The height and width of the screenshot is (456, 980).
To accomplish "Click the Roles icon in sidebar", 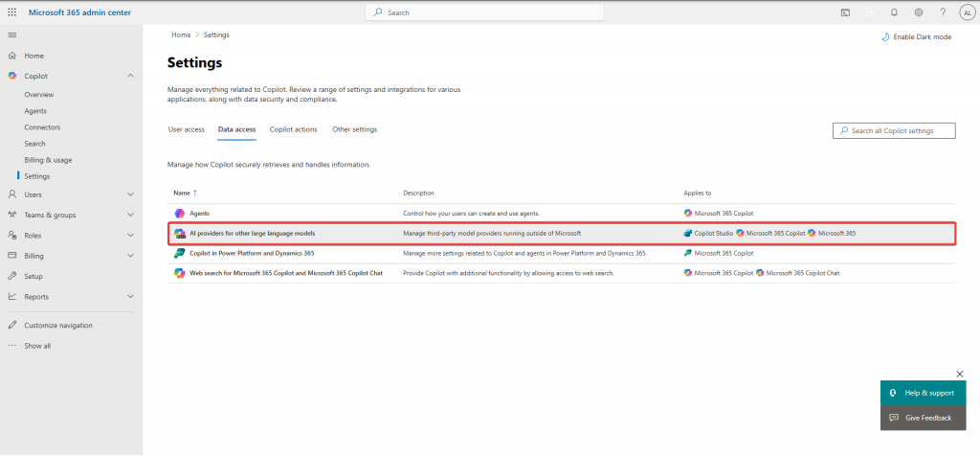I will click(x=11, y=236).
